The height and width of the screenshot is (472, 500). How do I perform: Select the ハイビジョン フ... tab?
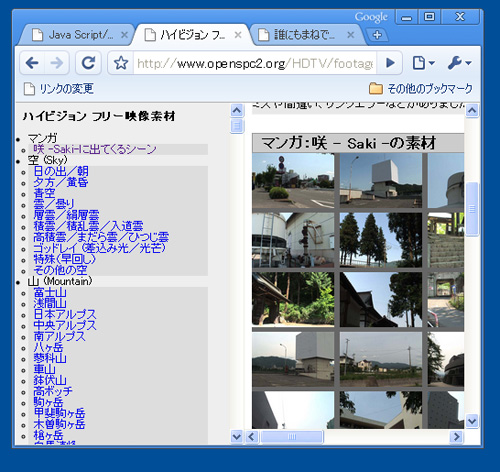(192, 35)
